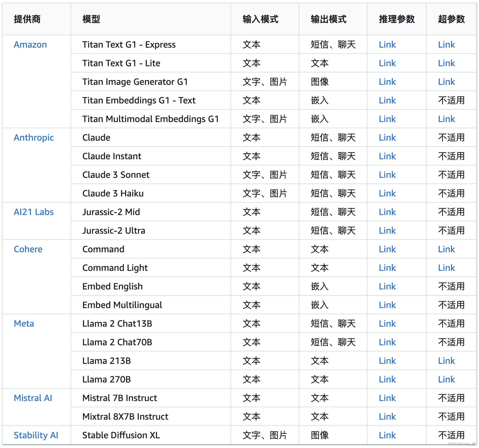Screen dimensions: 479x448
Task: Open the AI21 Labs provider link
Action: [x=34, y=212]
